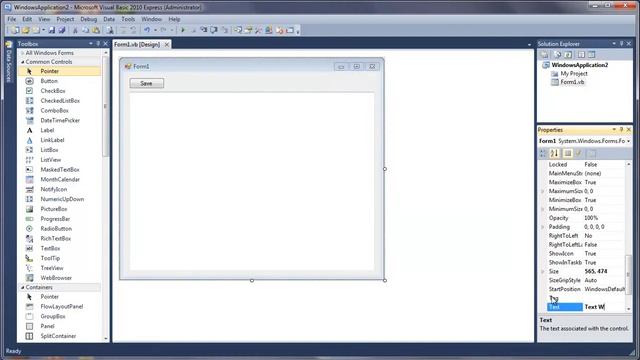Expand the MaximumSize property
This screenshot has height=360, width=640.
pyautogui.click(x=543, y=191)
